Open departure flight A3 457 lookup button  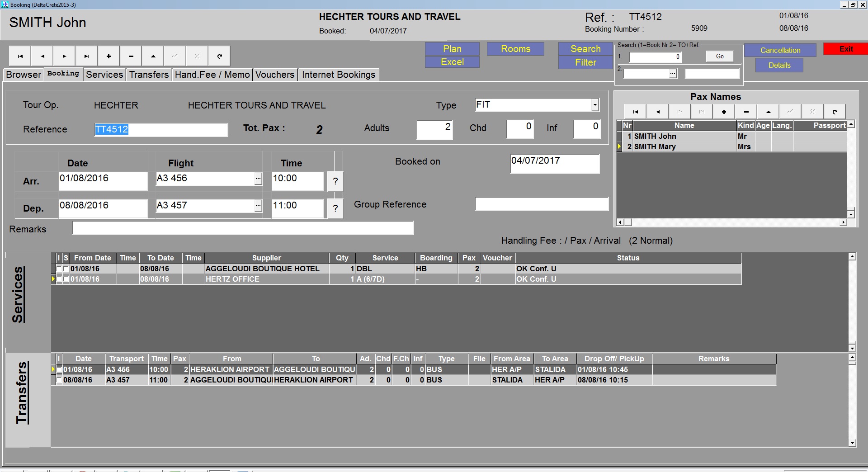click(258, 206)
